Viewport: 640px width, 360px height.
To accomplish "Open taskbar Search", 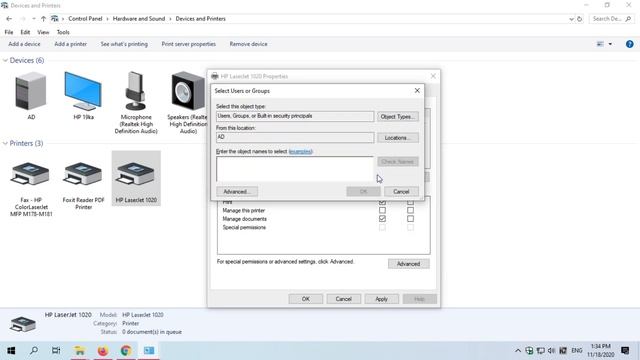I will [34, 351].
